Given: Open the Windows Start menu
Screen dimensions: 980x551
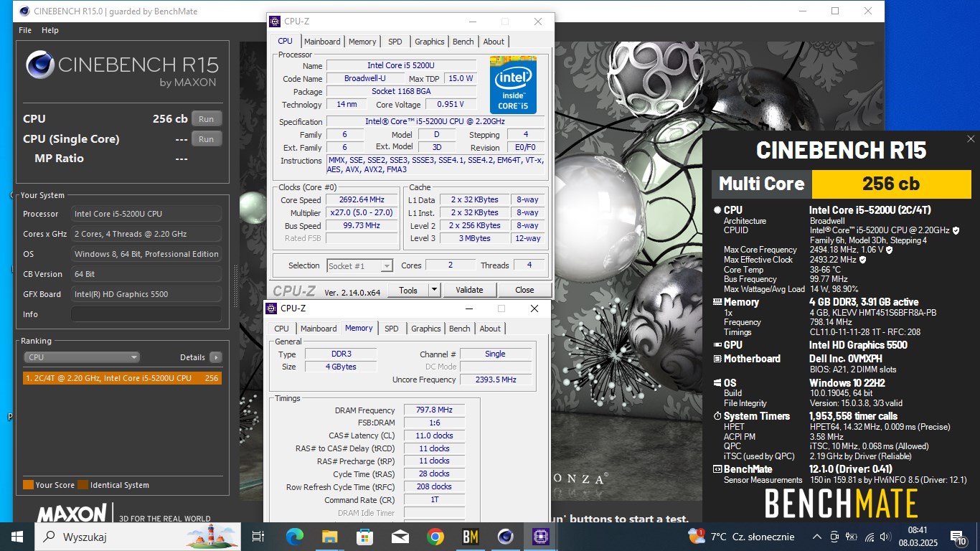Looking at the screenshot, I should 17,537.
